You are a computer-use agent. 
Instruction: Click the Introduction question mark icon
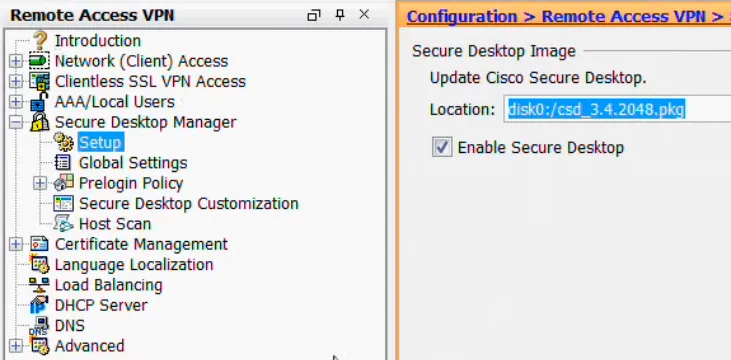(40, 41)
